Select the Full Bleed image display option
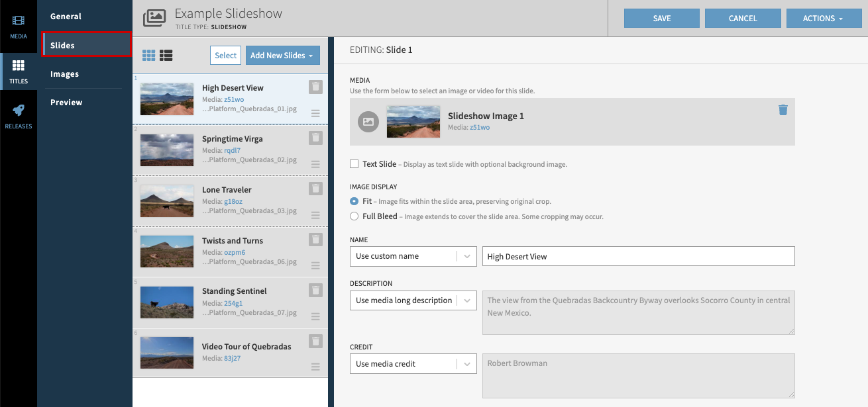The width and height of the screenshot is (868, 407). point(353,215)
